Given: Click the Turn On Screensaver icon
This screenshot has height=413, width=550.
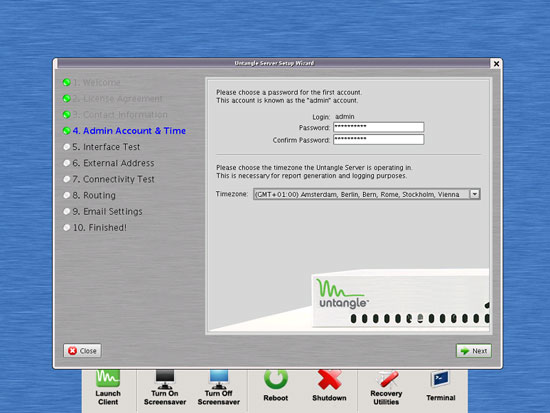Looking at the screenshot, I should pyautogui.click(x=165, y=379).
